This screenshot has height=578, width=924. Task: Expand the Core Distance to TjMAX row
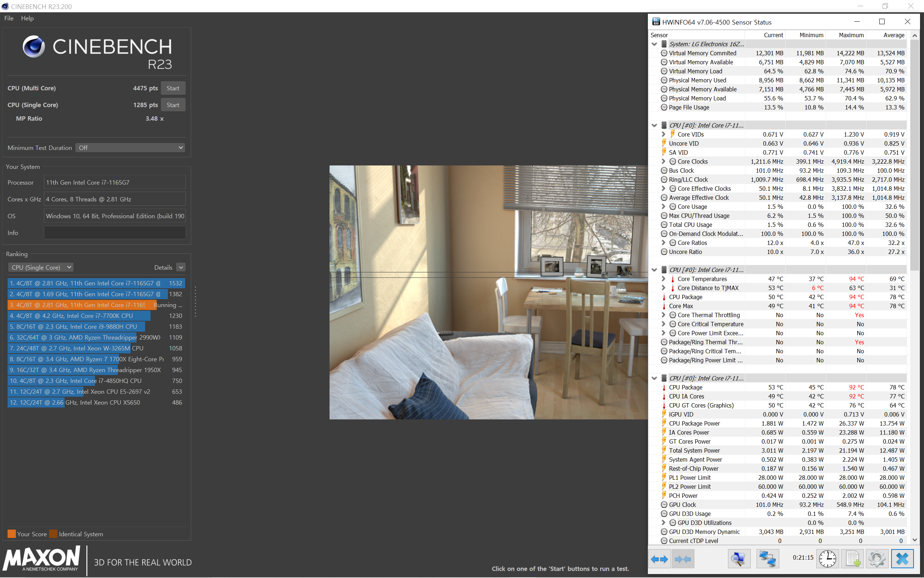coord(664,288)
